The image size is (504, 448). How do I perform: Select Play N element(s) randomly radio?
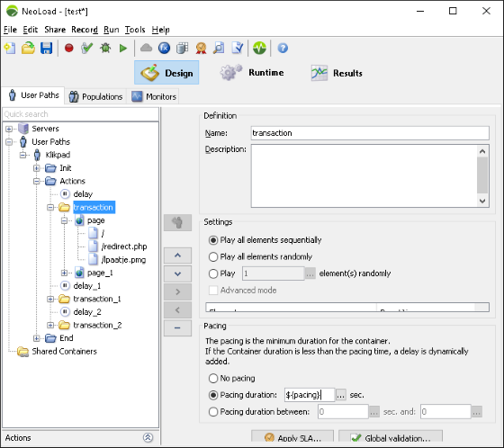tap(213, 273)
